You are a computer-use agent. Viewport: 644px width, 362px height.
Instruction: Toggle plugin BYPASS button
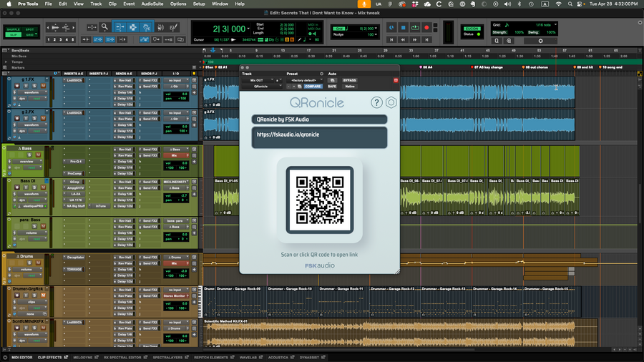pyautogui.click(x=349, y=80)
